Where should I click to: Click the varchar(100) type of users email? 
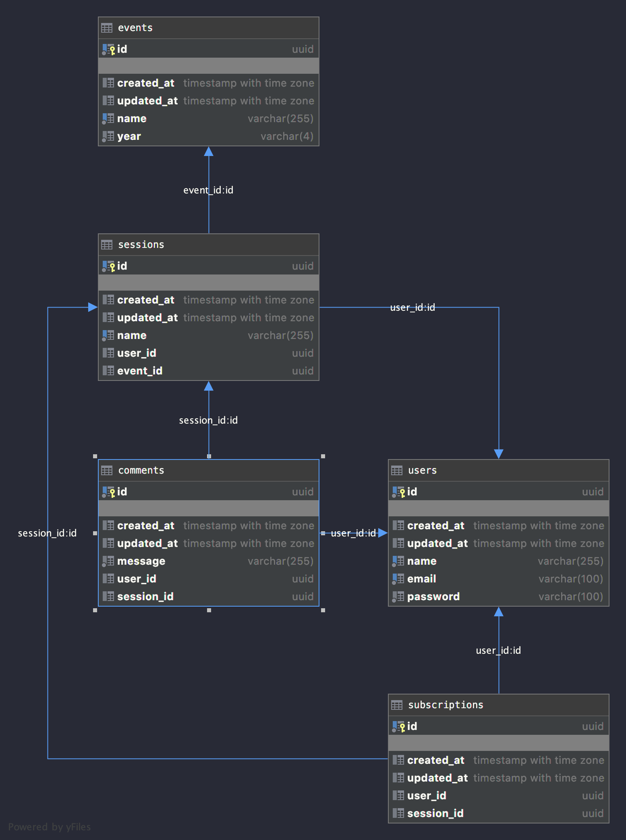[x=571, y=579]
